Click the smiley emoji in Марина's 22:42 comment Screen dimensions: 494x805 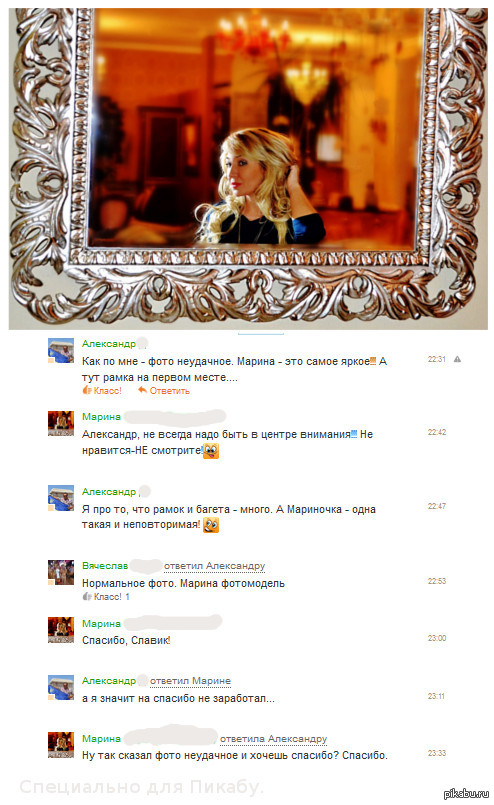pyautogui.click(x=211, y=451)
